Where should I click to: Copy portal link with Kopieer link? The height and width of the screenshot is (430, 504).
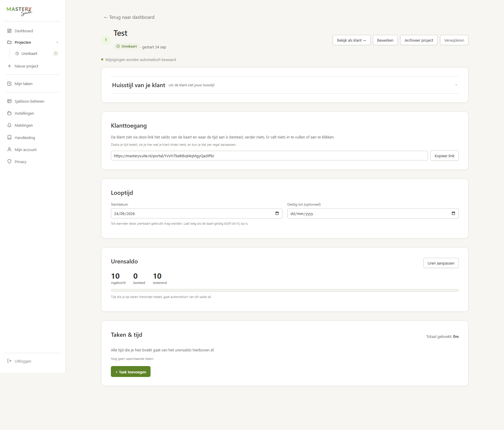point(444,156)
